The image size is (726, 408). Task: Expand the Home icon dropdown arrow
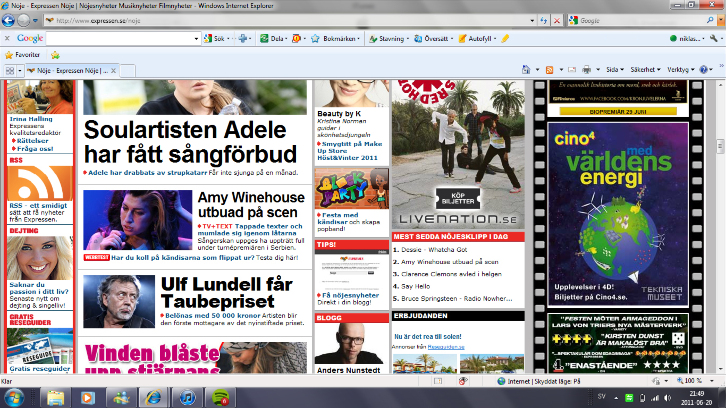(537, 69)
